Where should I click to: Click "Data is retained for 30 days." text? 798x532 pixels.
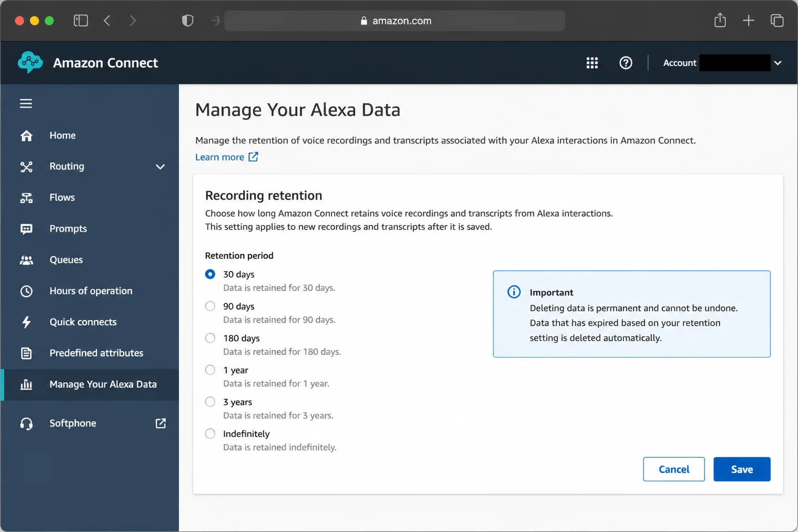279,288
